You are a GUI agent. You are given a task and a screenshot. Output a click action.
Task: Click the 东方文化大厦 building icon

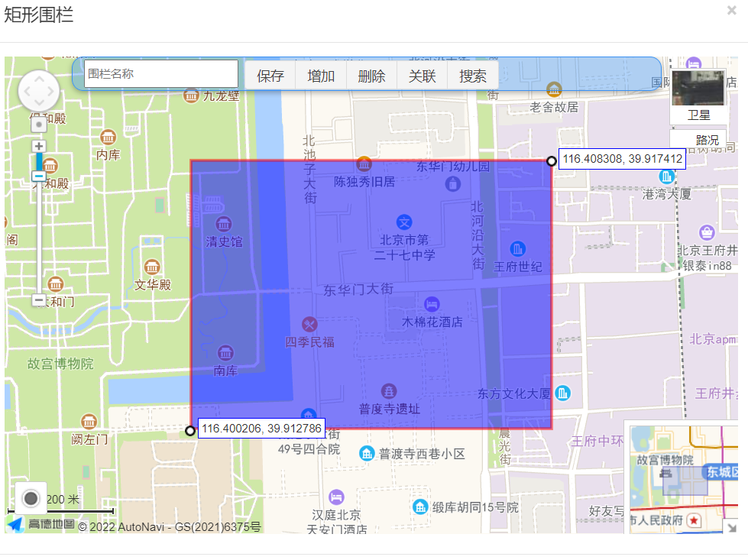[x=563, y=393]
